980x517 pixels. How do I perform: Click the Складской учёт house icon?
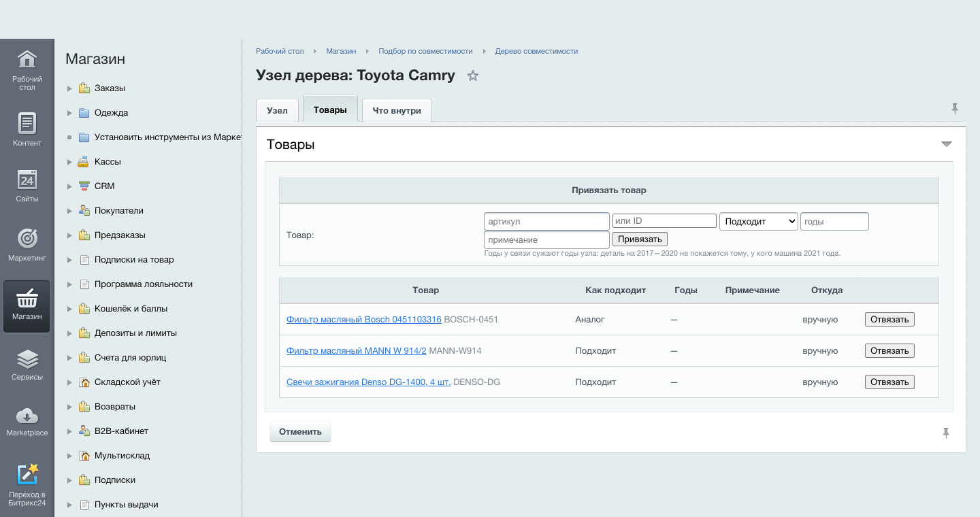[x=84, y=382]
